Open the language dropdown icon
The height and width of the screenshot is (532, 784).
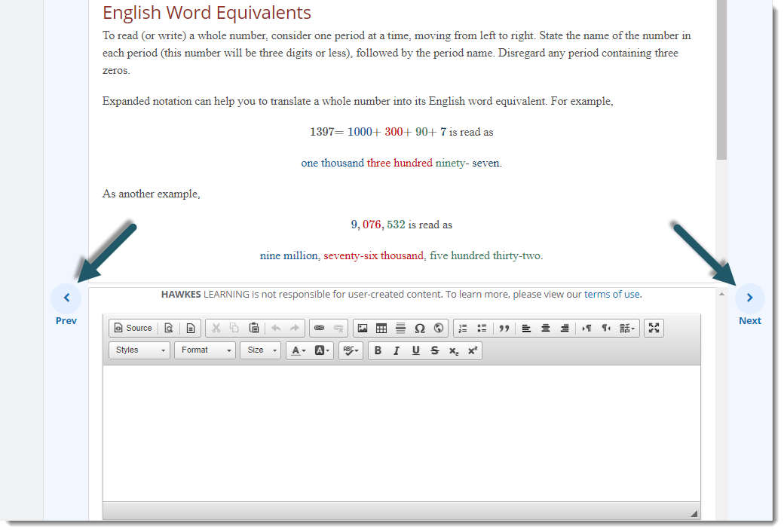click(627, 329)
